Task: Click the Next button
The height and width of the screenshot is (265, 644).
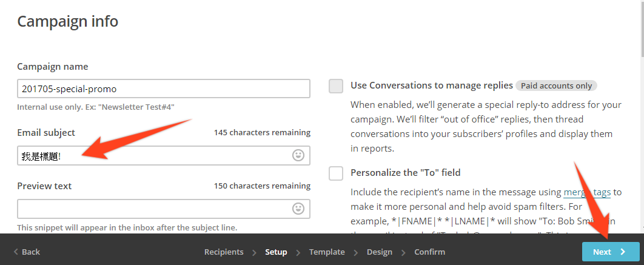Action: pos(611,252)
